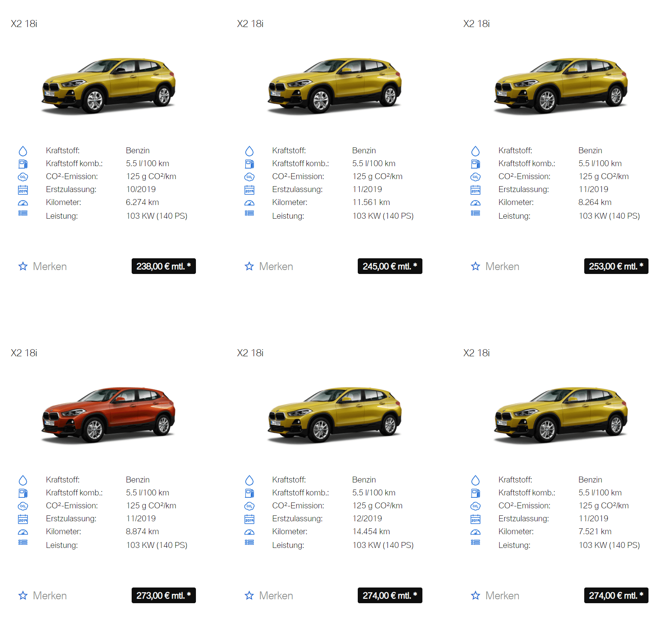Open the yellow X2 car image with 11.561 km
The image size is (672, 622).
click(x=335, y=86)
